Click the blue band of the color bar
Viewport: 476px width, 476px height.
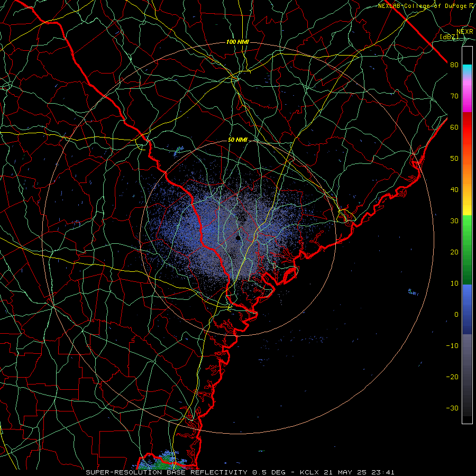tap(467, 309)
